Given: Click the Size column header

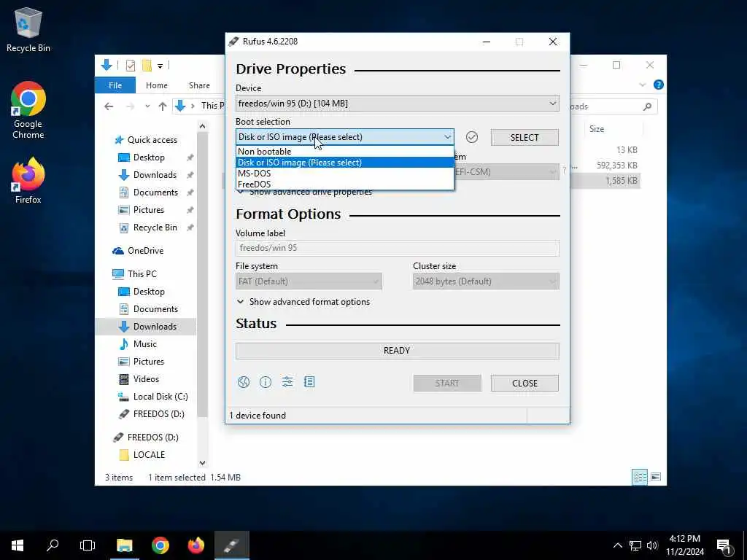Looking at the screenshot, I should tap(612, 129).
